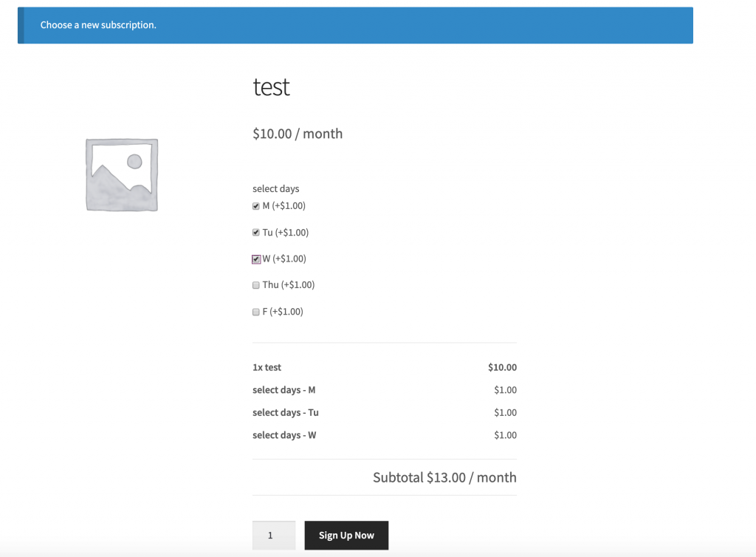
Task: Click the "test" product title
Action: click(271, 87)
